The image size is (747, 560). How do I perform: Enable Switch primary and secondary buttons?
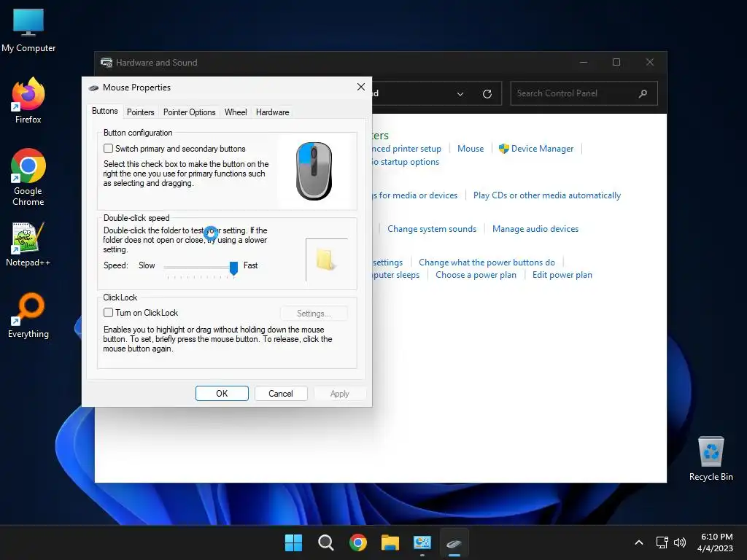tap(109, 149)
